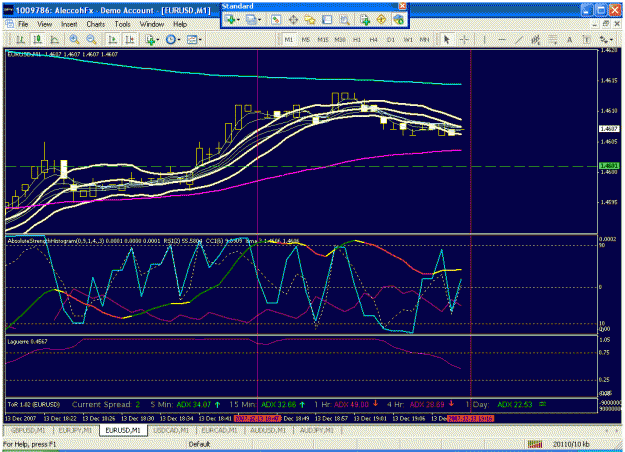Launch MetaEditor yellow diamond icon
This screenshot has height=452, width=625.
(x=381, y=20)
